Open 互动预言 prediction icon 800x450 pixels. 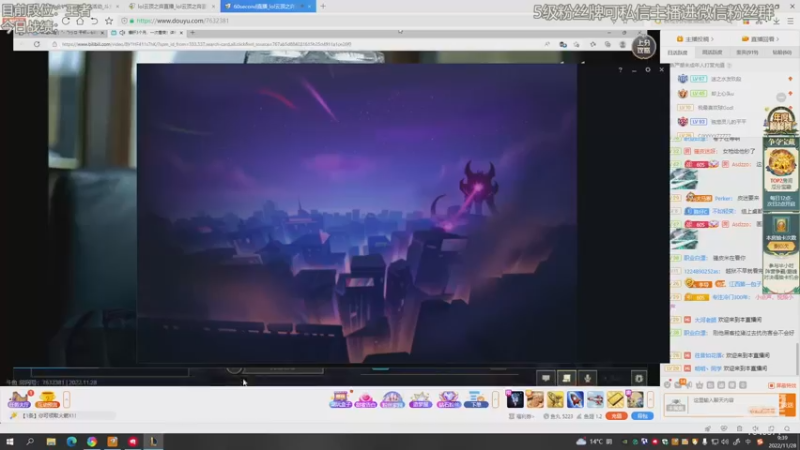click(47, 399)
